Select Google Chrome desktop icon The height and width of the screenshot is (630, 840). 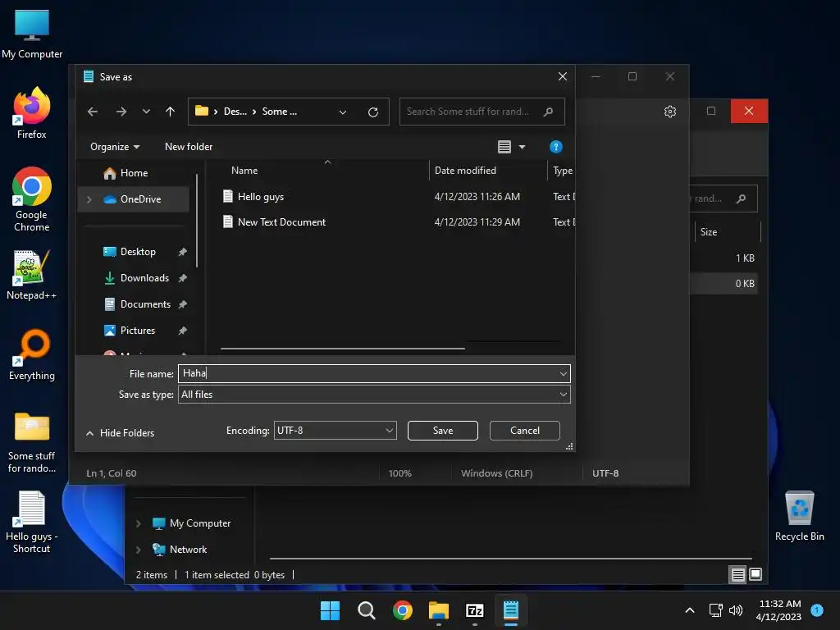pos(32,199)
